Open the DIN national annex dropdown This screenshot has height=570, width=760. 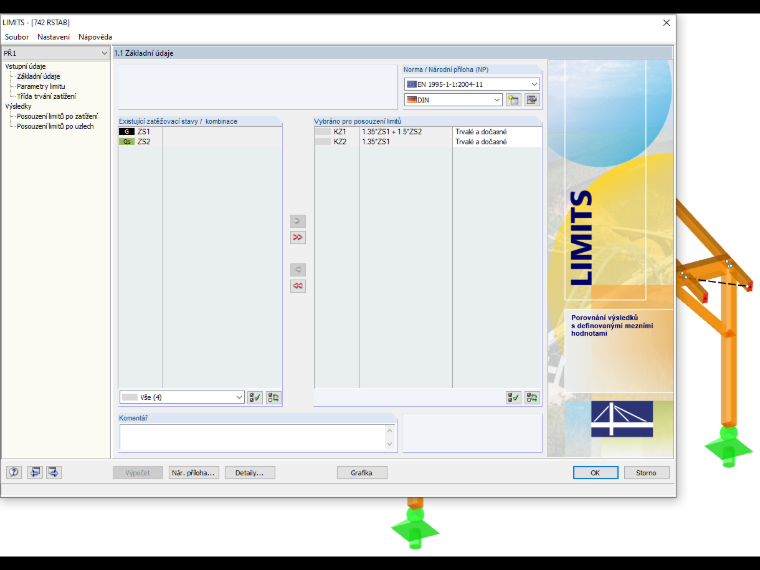(x=453, y=100)
